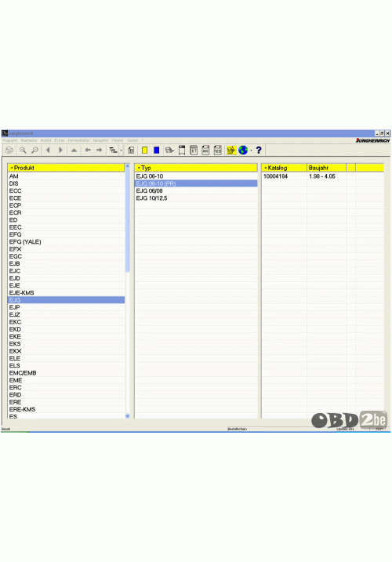
Task: Click the forward arrow toolbar icon
Action: (x=100, y=150)
